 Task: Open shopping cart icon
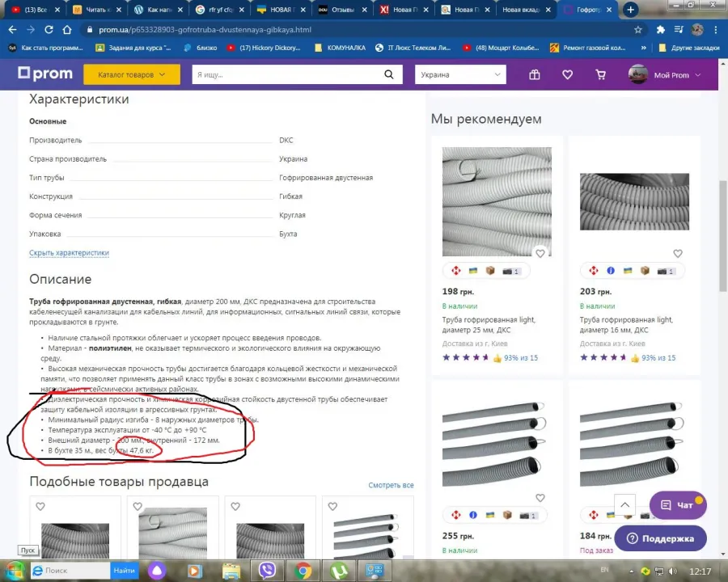[x=601, y=74]
